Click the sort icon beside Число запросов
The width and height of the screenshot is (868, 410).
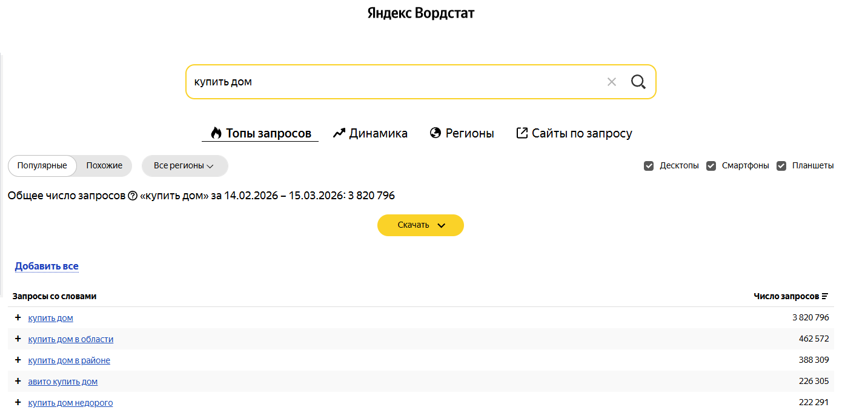825,296
